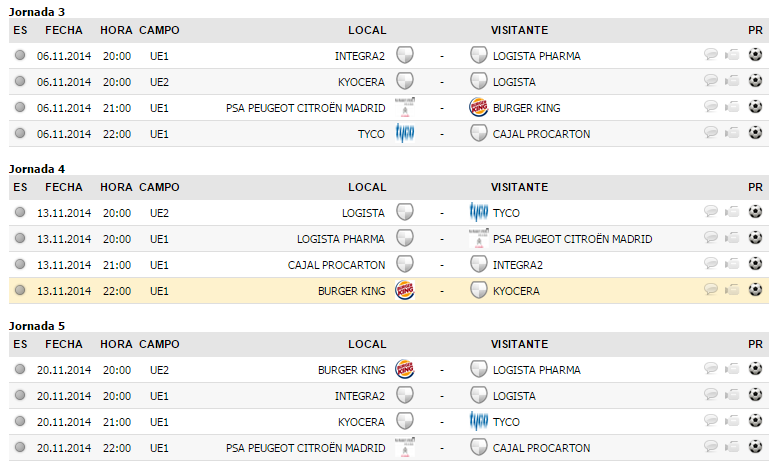Screen dimensions: 782x464
Task: Click video camera icon for TYCO vs CAJAL PROCARTON
Action: 732,133
